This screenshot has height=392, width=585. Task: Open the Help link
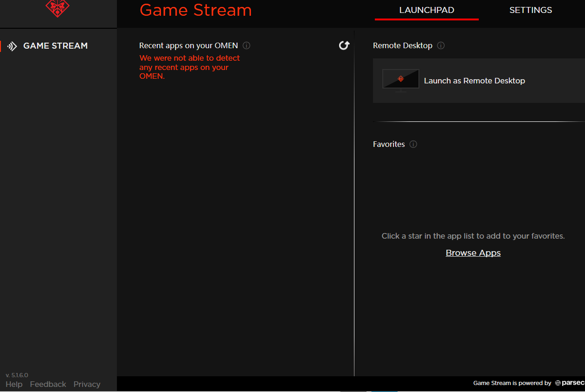(x=14, y=384)
